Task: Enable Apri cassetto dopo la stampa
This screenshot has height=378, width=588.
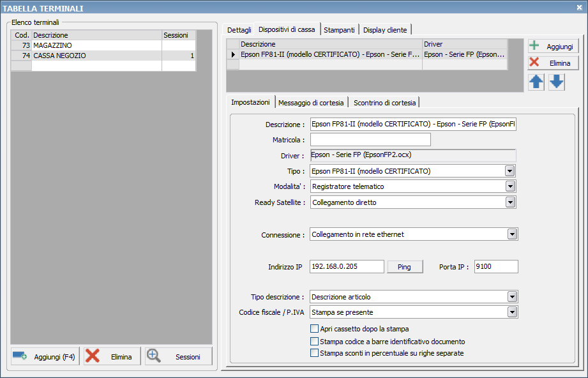Action: pyautogui.click(x=314, y=329)
